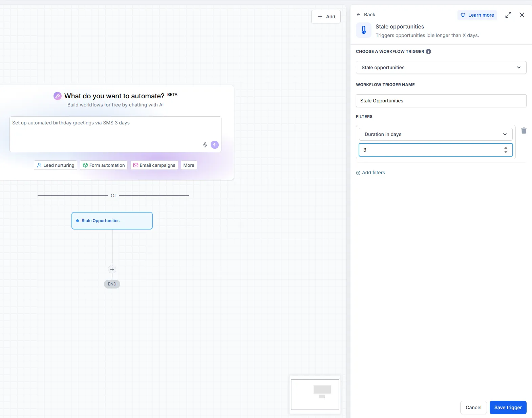Close the trigger settings panel
The width and height of the screenshot is (532, 418).
[522, 15]
